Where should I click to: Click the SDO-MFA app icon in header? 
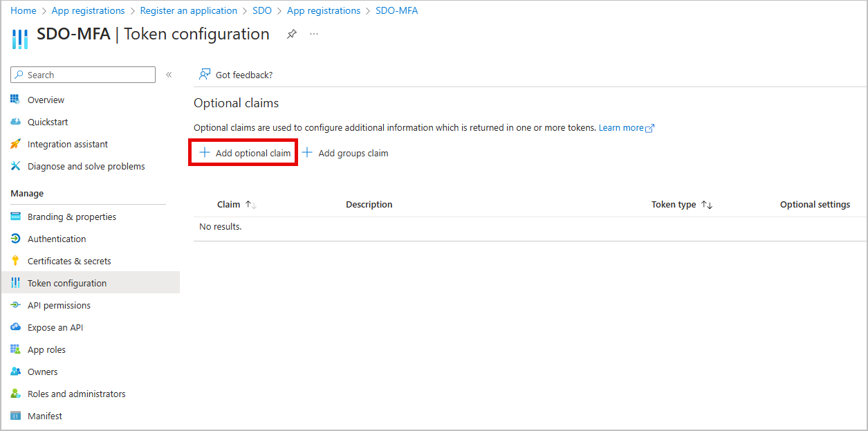click(20, 39)
